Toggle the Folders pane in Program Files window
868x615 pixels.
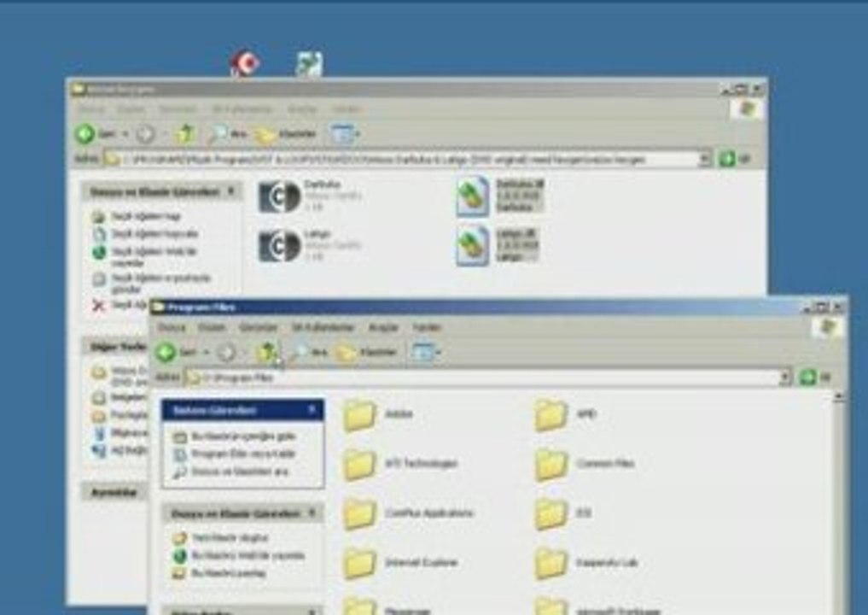tap(368, 353)
